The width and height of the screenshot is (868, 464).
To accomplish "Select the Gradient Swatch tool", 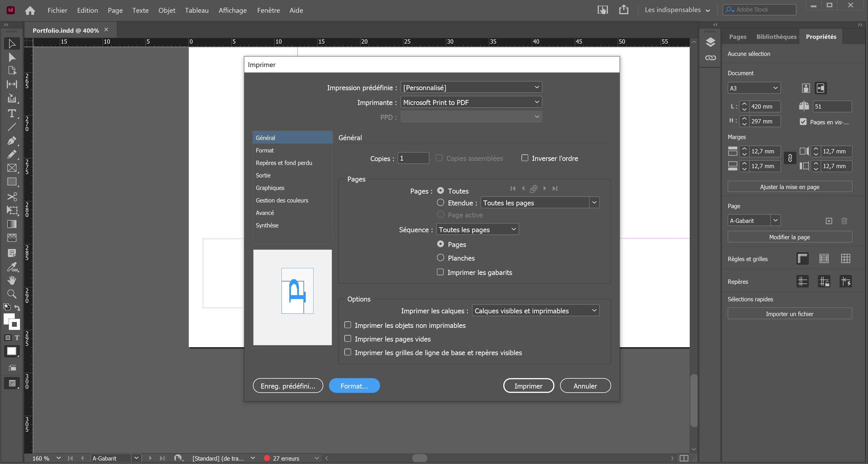I will click(x=12, y=224).
